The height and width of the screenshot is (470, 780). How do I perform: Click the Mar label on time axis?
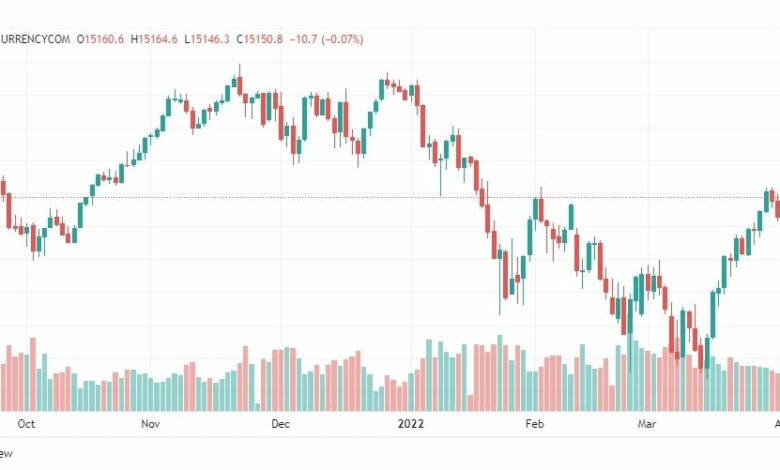point(647,424)
